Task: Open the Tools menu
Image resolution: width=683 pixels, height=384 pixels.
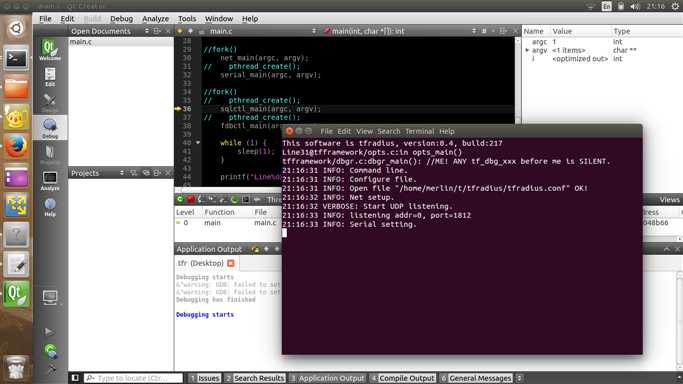Action: tap(187, 19)
